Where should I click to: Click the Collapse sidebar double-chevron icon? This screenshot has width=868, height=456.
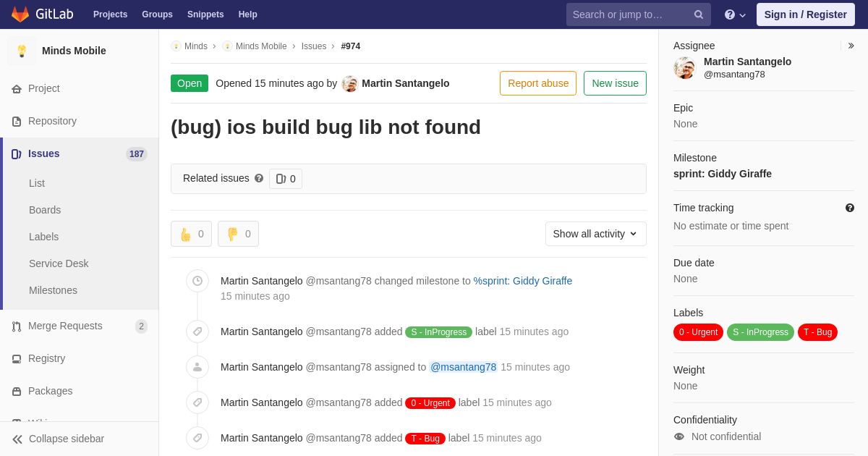point(17,439)
